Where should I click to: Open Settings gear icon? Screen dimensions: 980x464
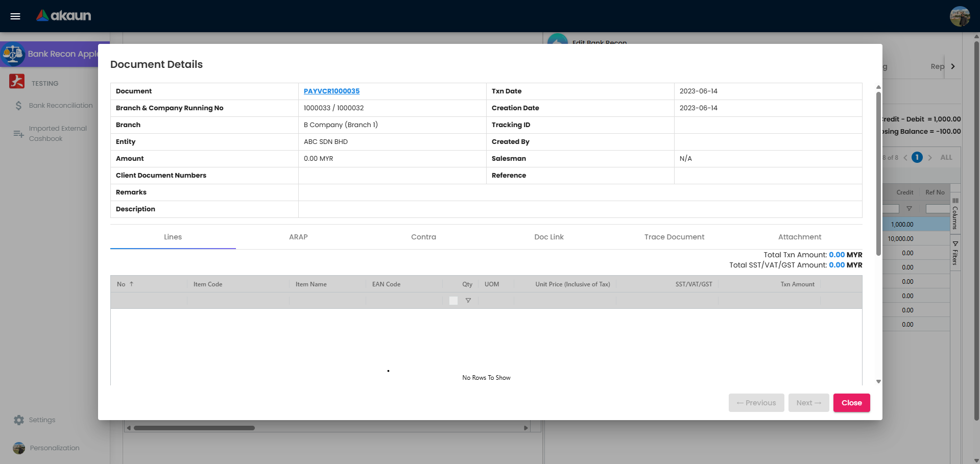click(x=19, y=420)
